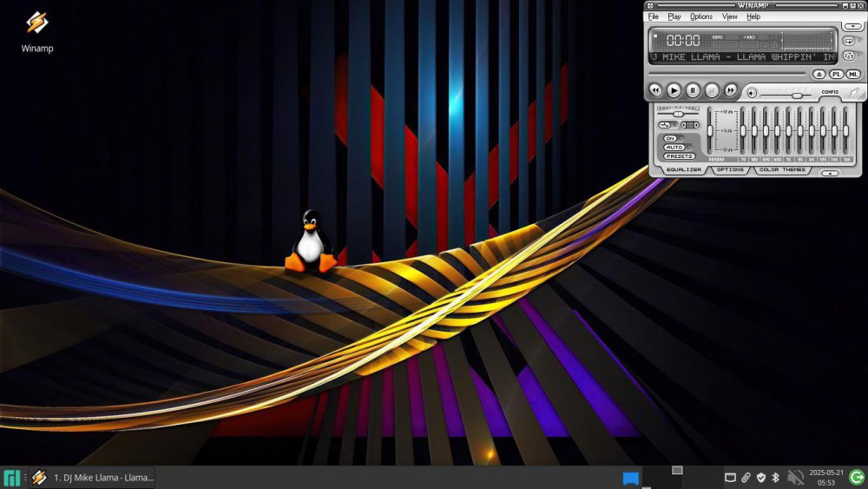Go to the previous track
This screenshot has height=489, width=868.
click(655, 90)
